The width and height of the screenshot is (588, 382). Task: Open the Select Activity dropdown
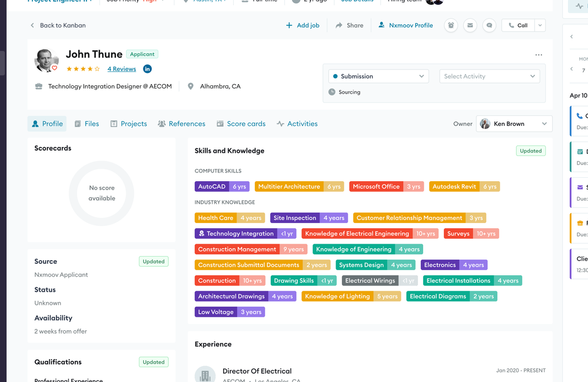pos(489,76)
